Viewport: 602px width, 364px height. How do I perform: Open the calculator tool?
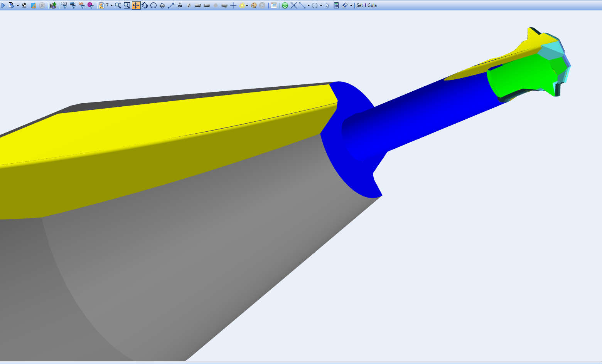(x=336, y=5)
